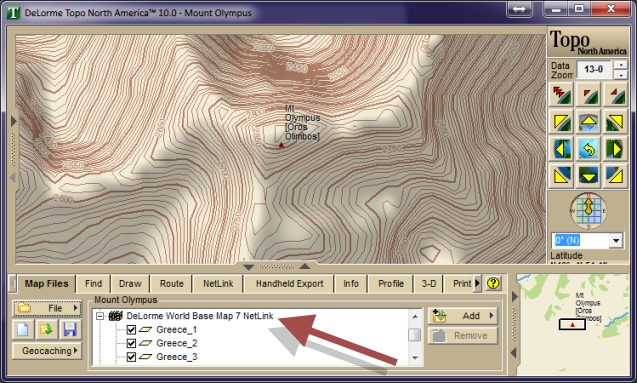This screenshot has width=637, height=383.
Task: Open the Handheld Export tab
Action: pos(289,283)
